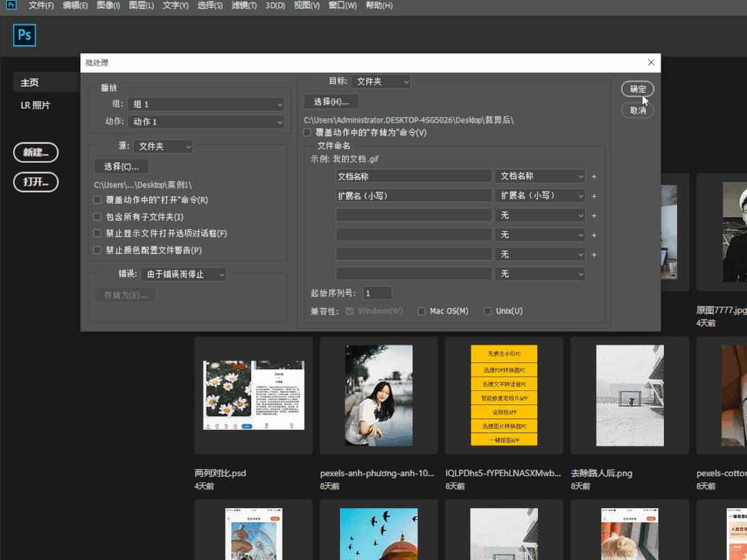Open the 图层(L) menu

point(142,6)
